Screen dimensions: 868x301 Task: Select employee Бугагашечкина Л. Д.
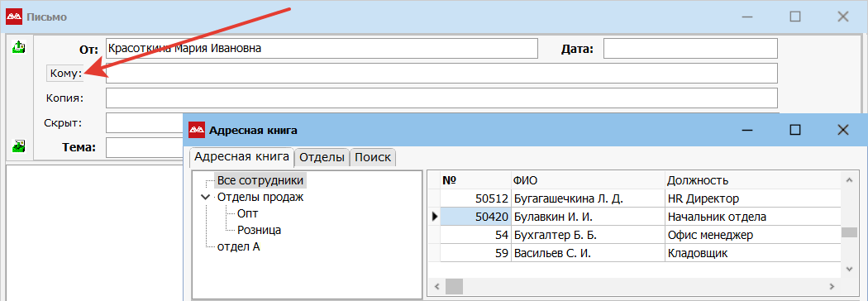coord(587,198)
